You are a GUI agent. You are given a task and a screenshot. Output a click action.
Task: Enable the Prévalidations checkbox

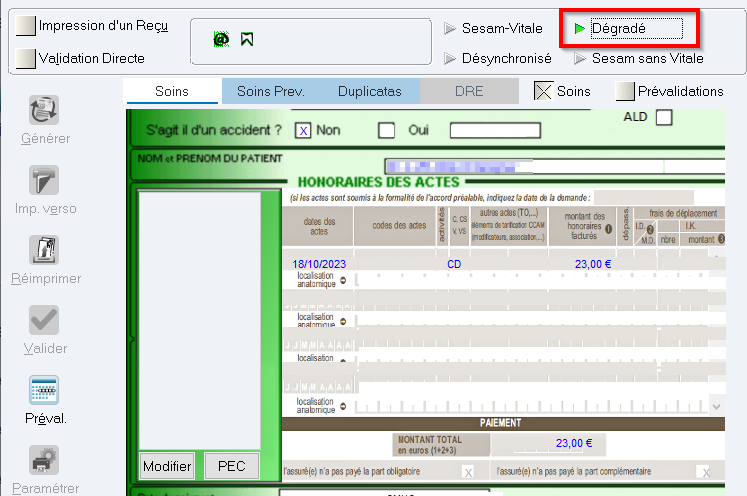[x=625, y=91]
